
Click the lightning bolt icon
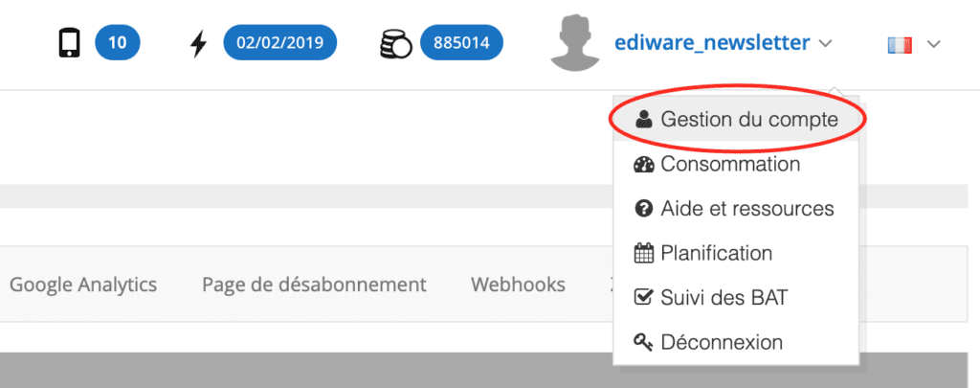coord(199,44)
